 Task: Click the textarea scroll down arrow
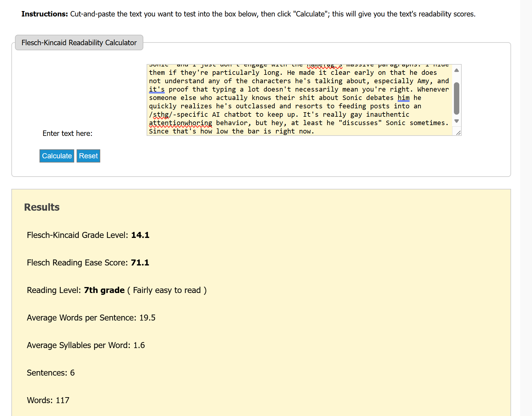[x=457, y=121]
